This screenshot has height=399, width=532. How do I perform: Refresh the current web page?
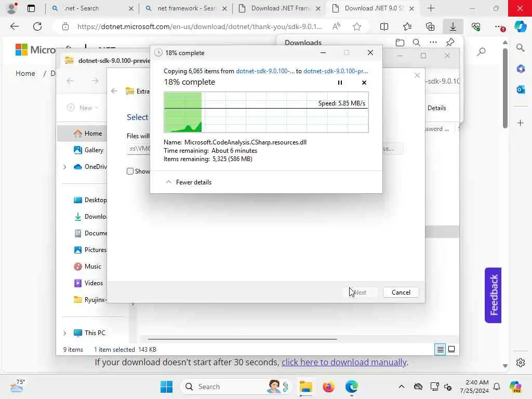(x=37, y=26)
